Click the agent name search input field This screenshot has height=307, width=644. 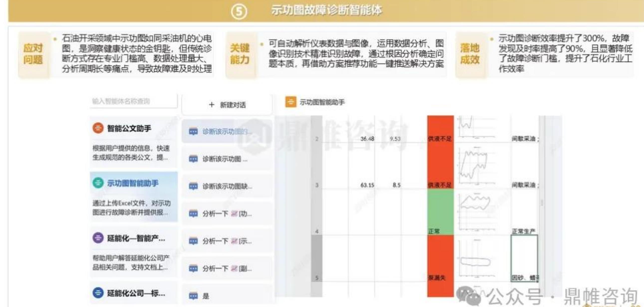pos(133,101)
